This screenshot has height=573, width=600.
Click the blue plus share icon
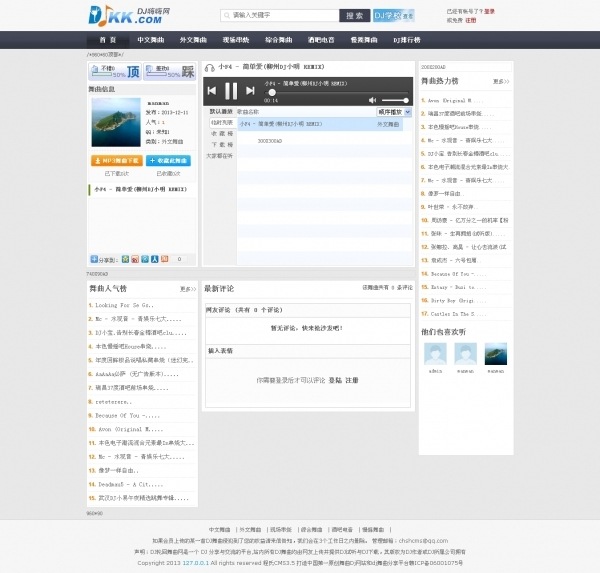[x=93, y=259]
